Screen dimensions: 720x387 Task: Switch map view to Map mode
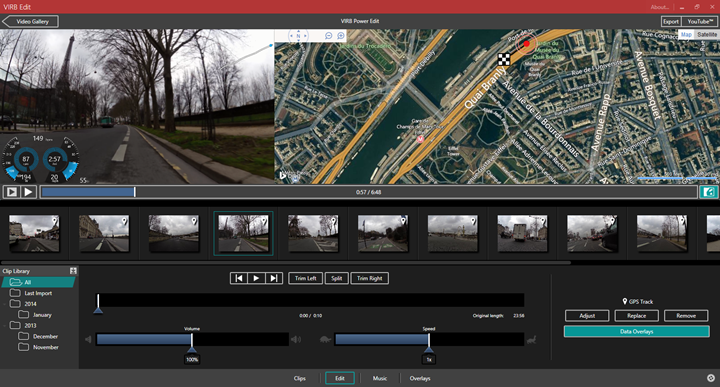click(x=686, y=34)
